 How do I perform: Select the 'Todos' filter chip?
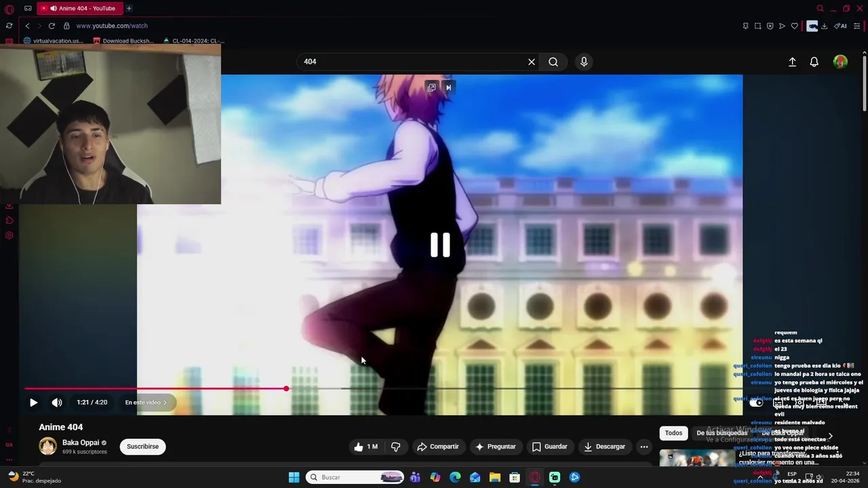[673, 433]
